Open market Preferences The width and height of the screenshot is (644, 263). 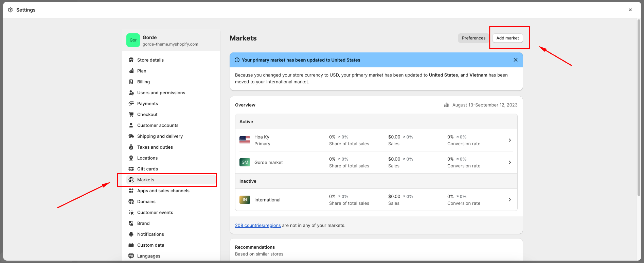(x=473, y=38)
